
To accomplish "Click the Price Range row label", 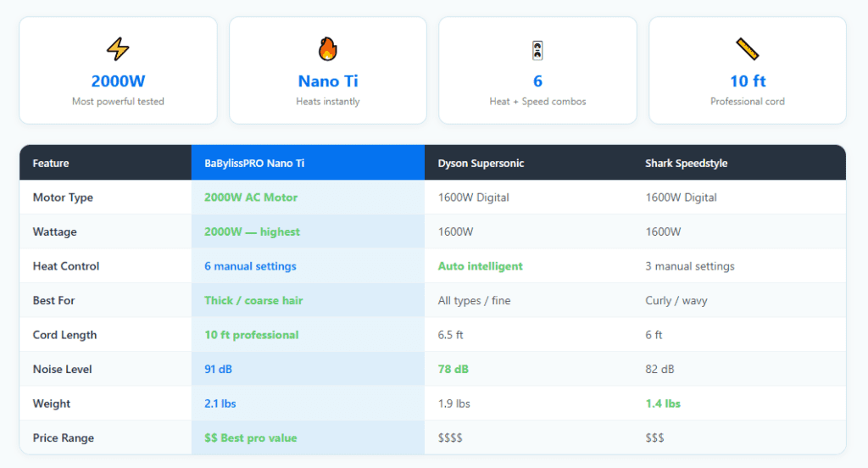I will pyautogui.click(x=63, y=437).
